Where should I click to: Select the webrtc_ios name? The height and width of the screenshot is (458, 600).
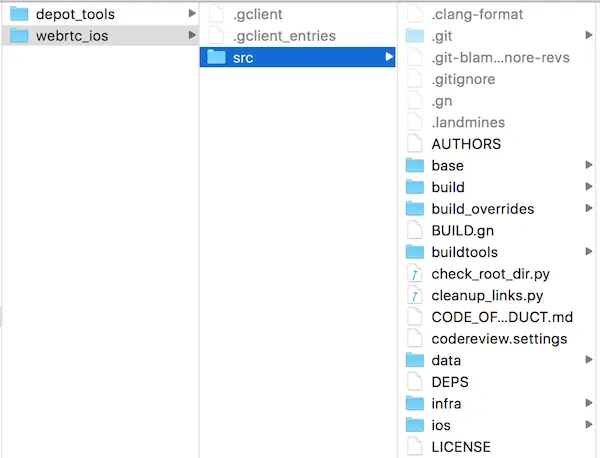tap(72, 36)
